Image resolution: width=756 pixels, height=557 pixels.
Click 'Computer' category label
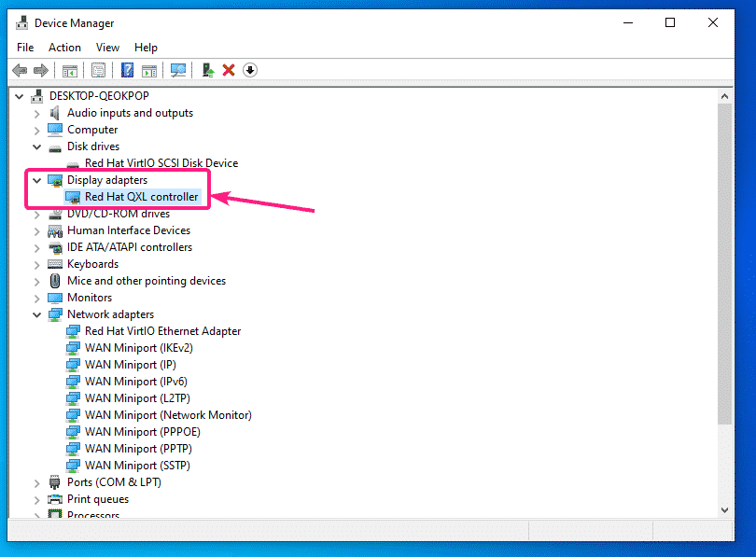92,130
